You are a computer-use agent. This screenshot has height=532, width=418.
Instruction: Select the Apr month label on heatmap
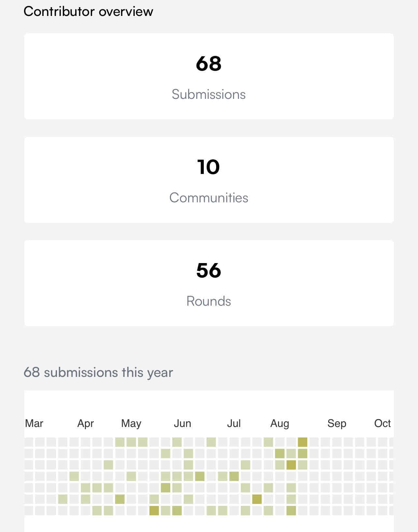pyautogui.click(x=86, y=423)
